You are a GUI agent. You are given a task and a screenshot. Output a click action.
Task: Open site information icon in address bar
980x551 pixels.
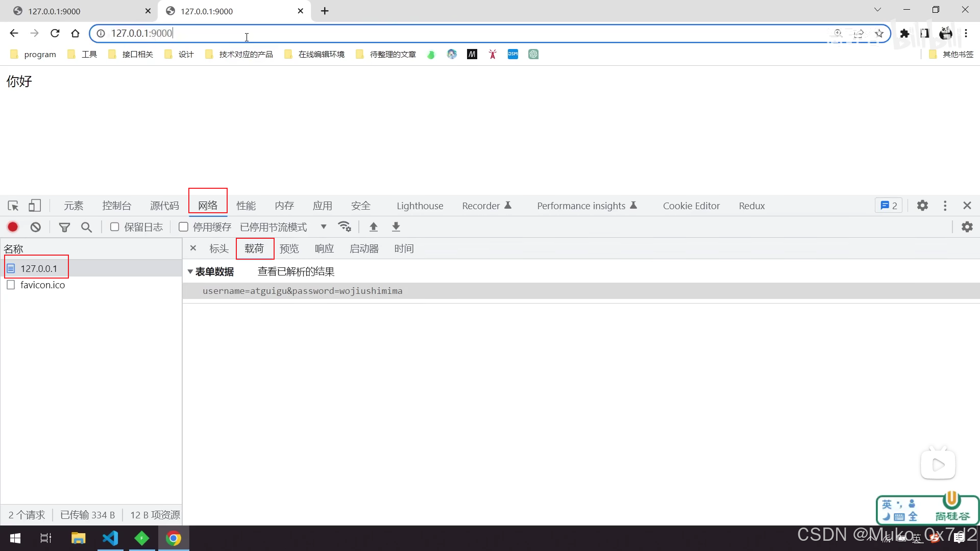click(x=101, y=33)
